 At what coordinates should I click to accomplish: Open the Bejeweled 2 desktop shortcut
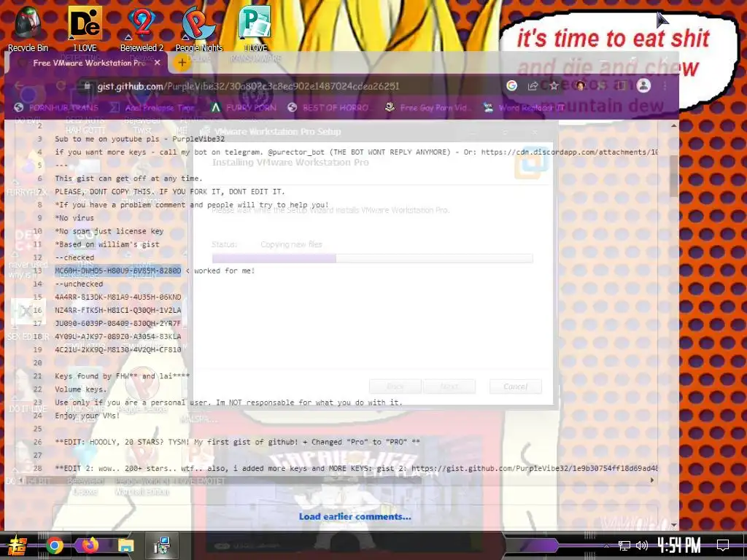pyautogui.click(x=142, y=28)
